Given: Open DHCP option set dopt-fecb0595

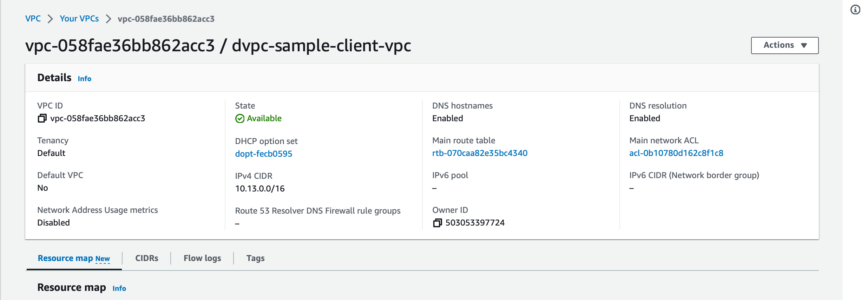Looking at the screenshot, I should 264,154.
